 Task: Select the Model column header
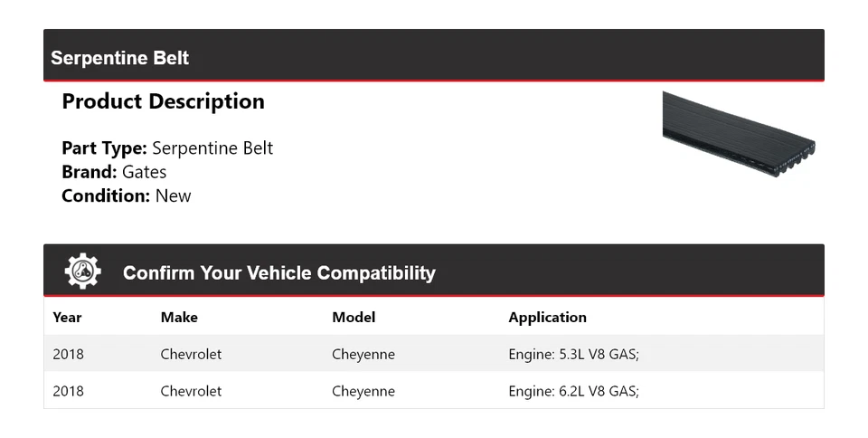pos(354,317)
